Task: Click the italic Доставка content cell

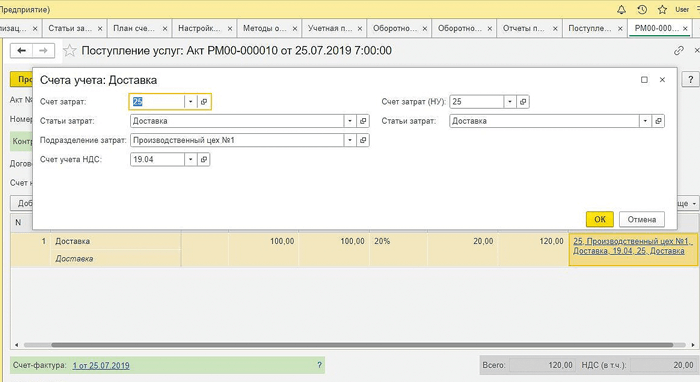Action: 116,258
